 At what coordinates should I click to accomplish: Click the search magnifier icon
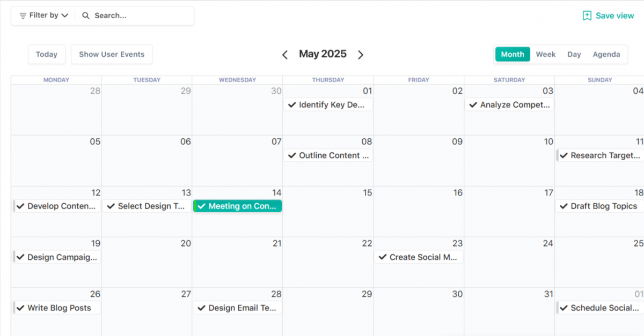pos(86,16)
